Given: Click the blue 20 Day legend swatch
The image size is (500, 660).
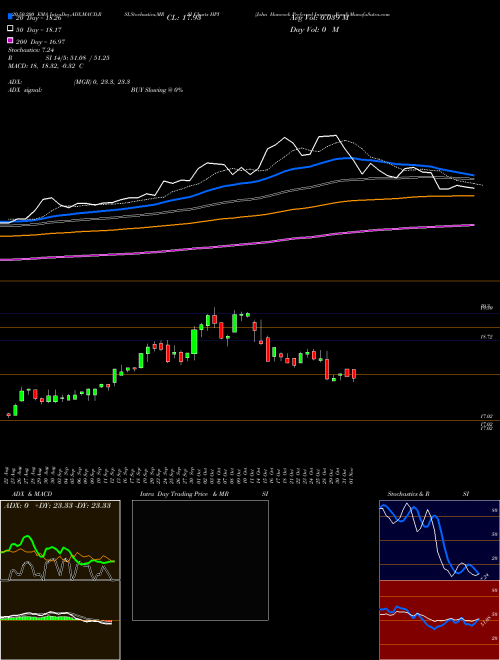Looking at the screenshot, I should pos(10,17).
